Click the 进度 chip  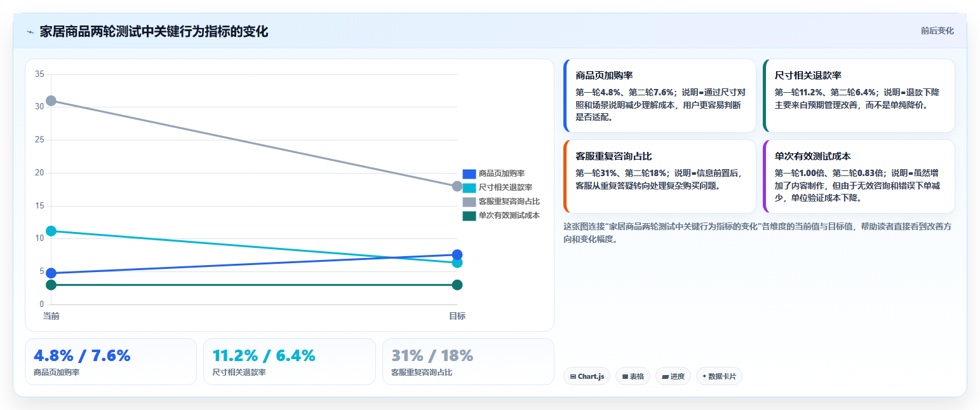[673, 376]
